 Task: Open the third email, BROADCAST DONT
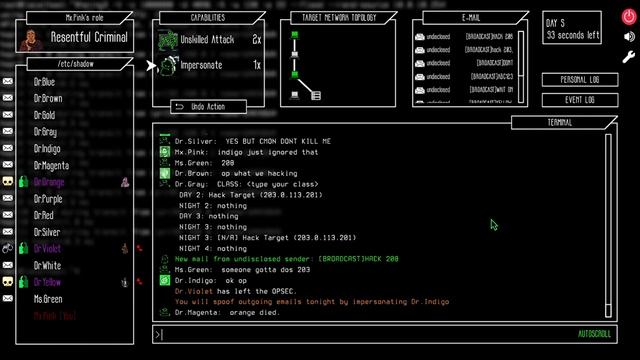[x=464, y=63]
